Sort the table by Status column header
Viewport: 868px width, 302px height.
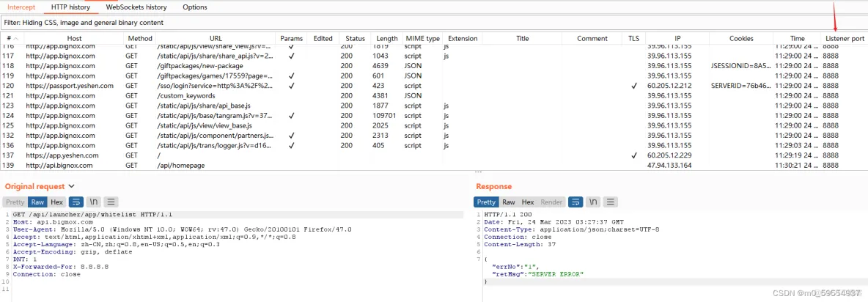(x=355, y=38)
